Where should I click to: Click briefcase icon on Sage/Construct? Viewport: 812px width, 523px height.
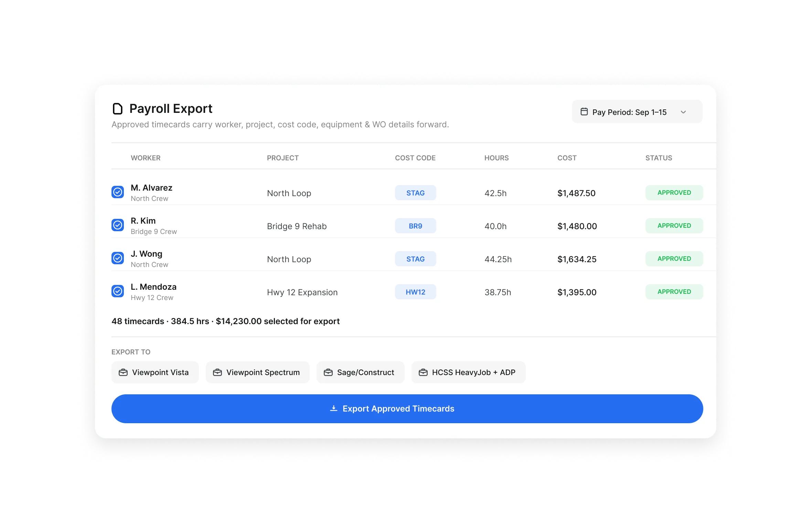click(x=328, y=372)
